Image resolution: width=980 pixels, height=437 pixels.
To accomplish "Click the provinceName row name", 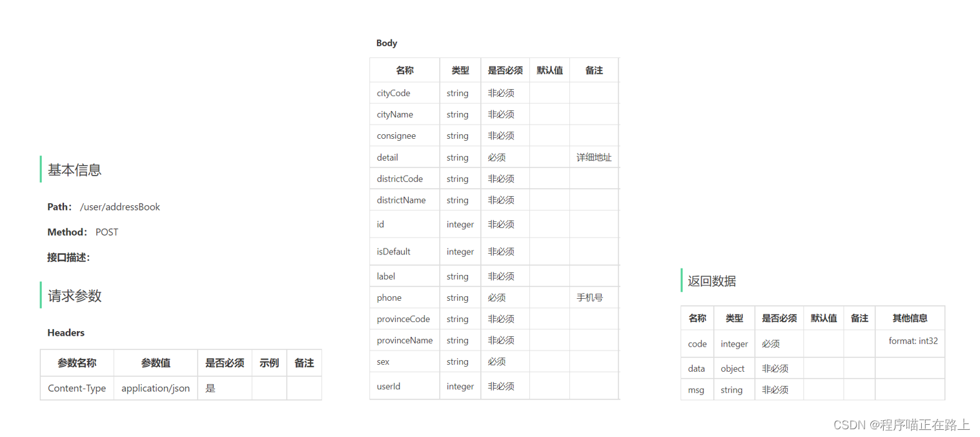I will pyautogui.click(x=405, y=340).
